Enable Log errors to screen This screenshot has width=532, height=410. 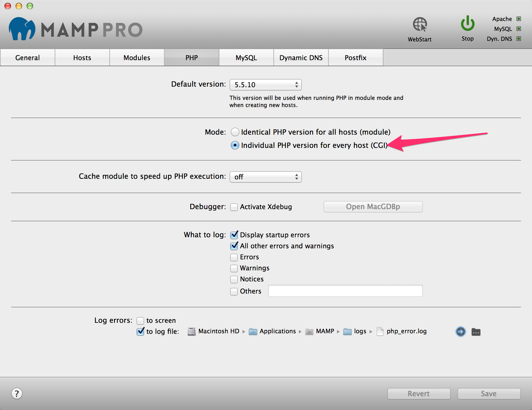tap(140, 321)
